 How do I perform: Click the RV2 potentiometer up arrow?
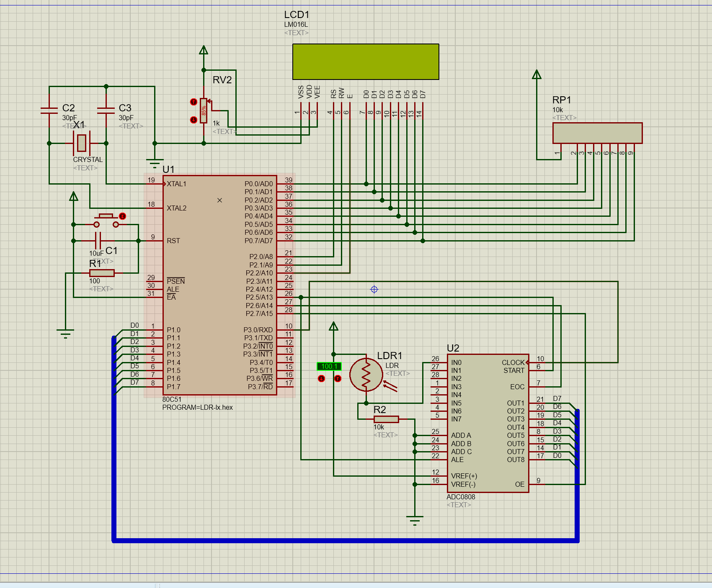[x=193, y=102]
